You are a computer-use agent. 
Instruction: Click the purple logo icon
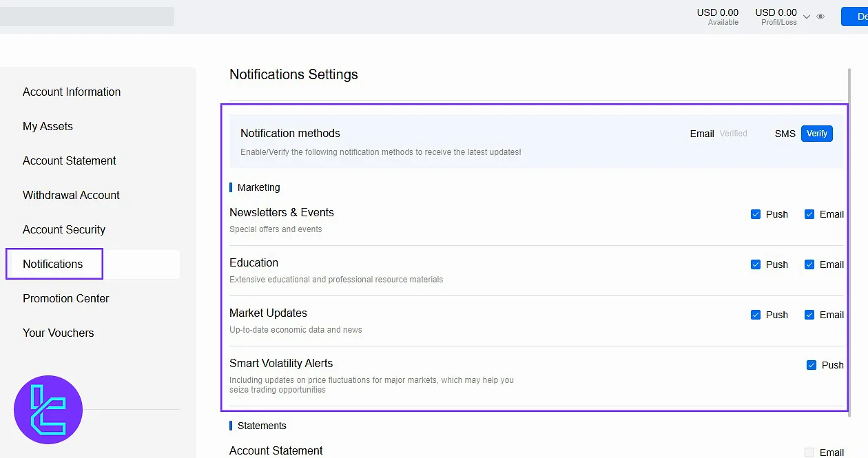pos(48,410)
